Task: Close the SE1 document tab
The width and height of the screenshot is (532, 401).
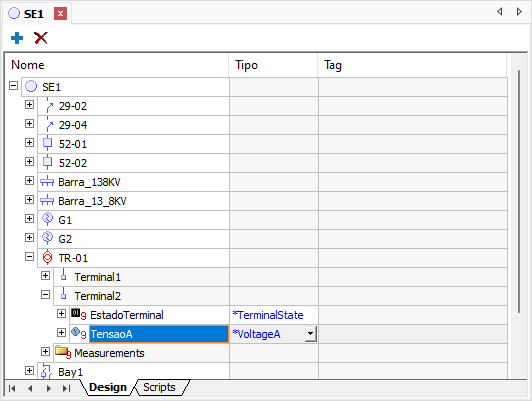Action: coord(60,14)
